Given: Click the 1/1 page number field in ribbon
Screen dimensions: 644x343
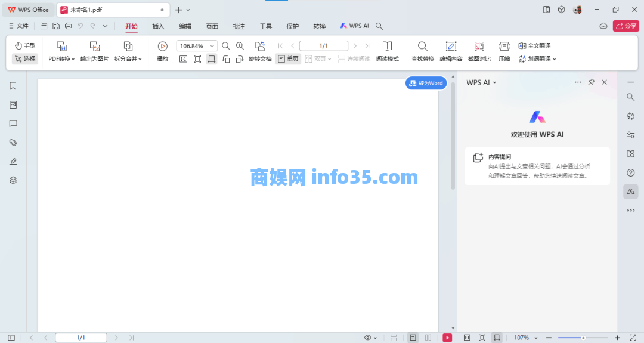Looking at the screenshot, I should [324, 46].
